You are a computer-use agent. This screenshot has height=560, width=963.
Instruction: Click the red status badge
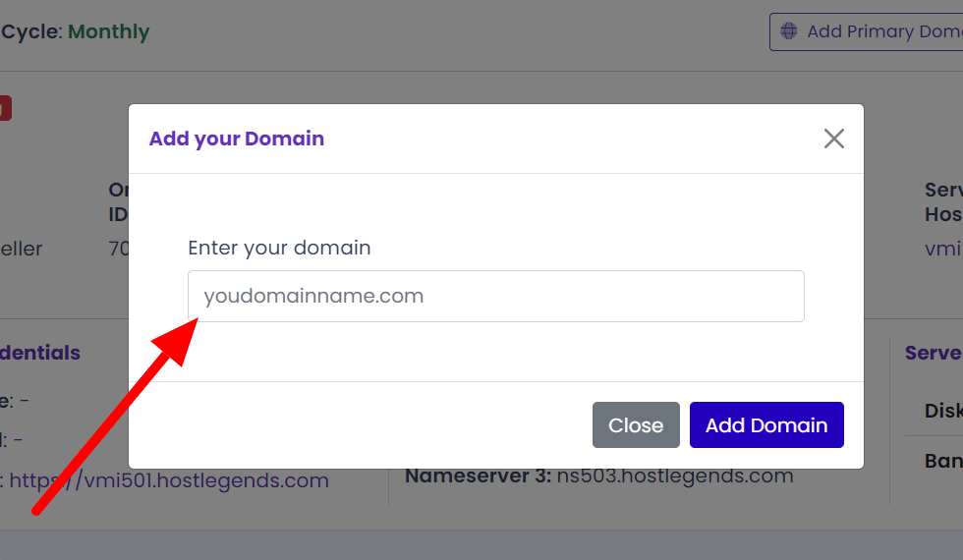tap(5, 108)
